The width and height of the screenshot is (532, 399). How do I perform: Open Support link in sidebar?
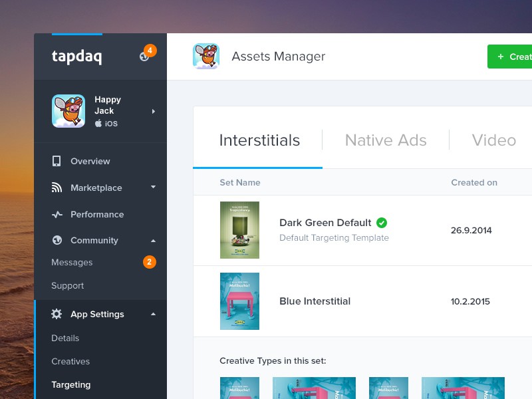coord(68,285)
